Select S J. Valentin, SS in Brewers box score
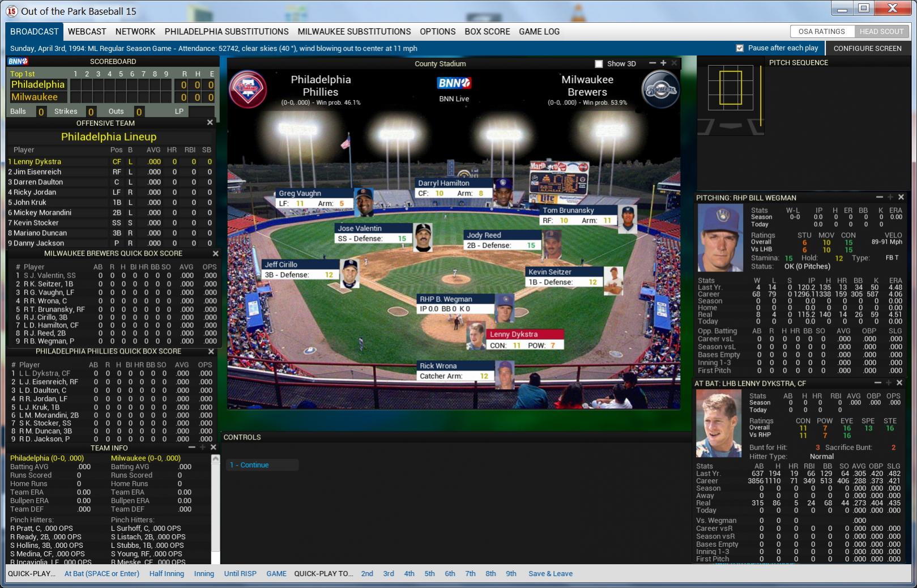This screenshot has width=917, height=588. coord(116,275)
